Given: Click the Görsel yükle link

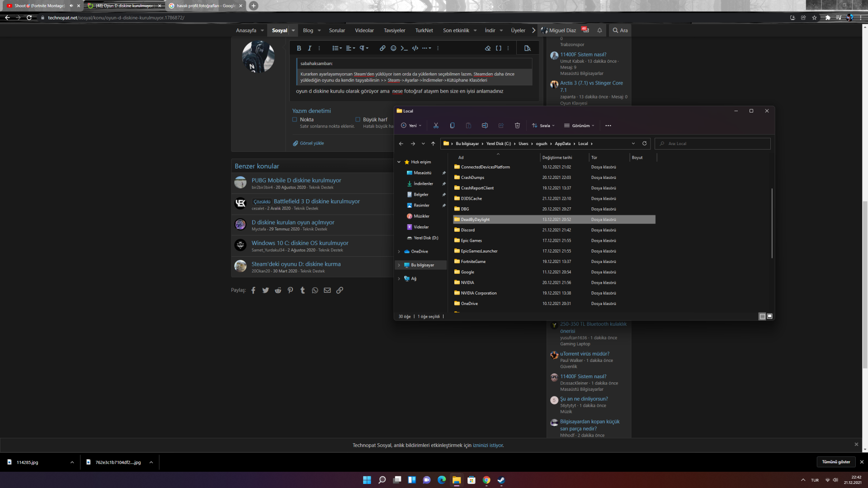Looking at the screenshot, I should pos(311,143).
